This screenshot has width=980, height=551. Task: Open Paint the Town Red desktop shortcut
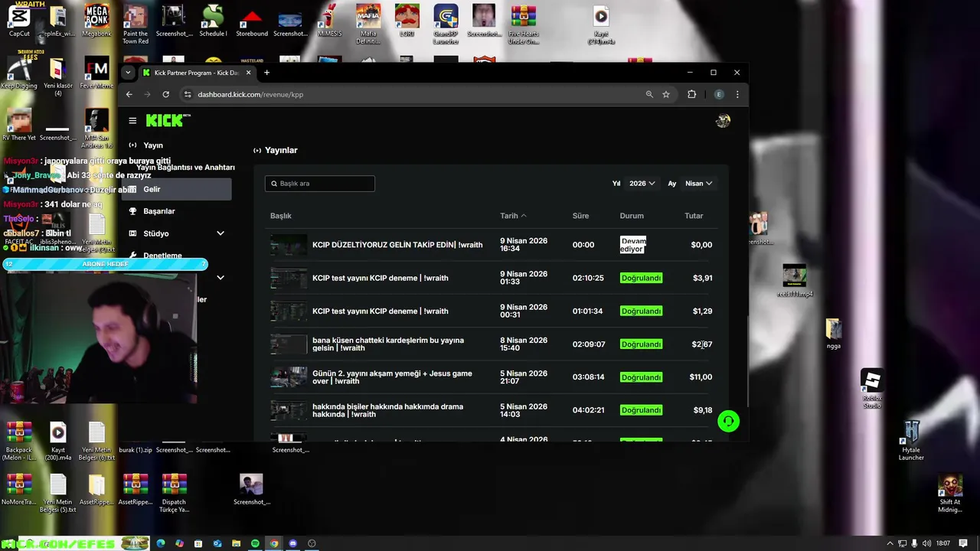click(136, 24)
